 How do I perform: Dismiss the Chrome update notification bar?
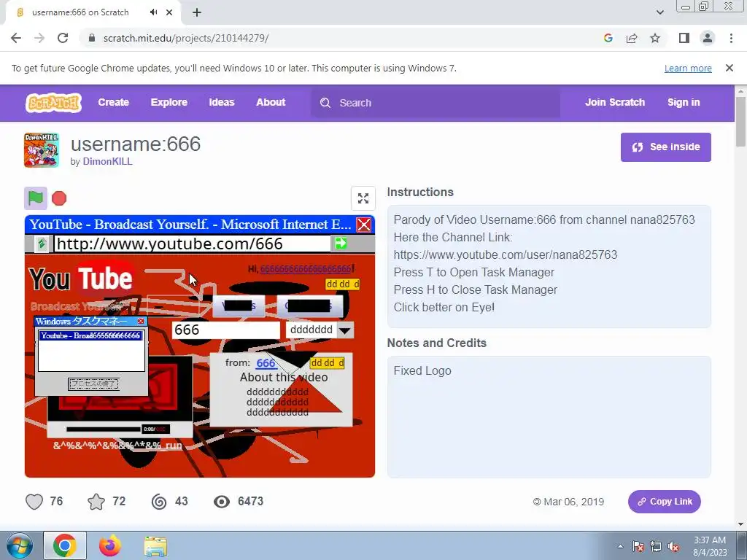(729, 68)
